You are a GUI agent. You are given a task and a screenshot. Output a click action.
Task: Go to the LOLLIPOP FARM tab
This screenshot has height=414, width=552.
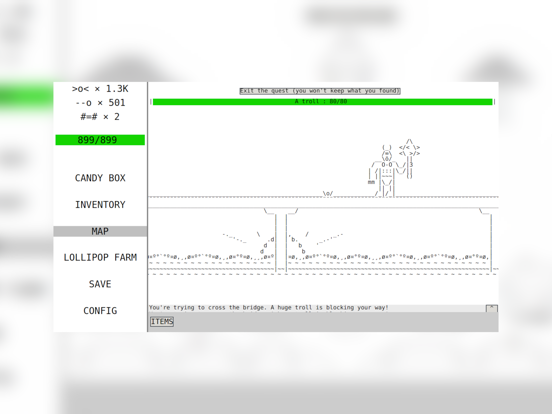point(100,258)
